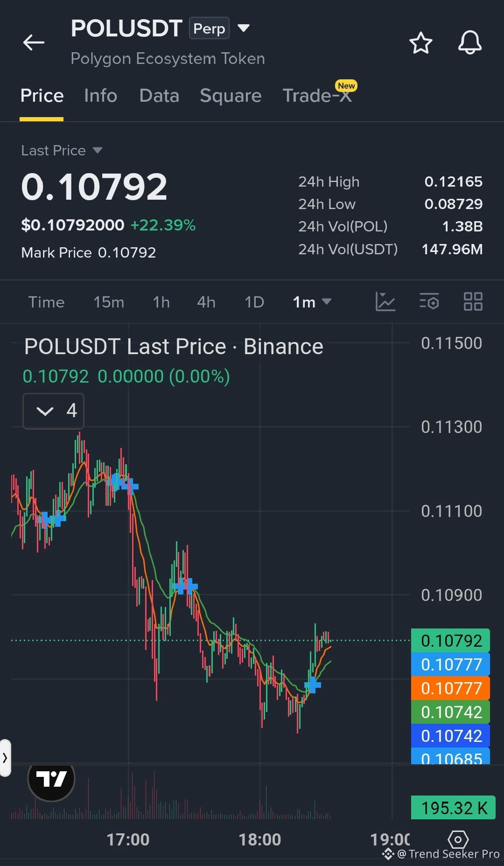The height and width of the screenshot is (866, 504).
Task: Click the 24h Low value 0.08729
Action: tap(453, 204)
